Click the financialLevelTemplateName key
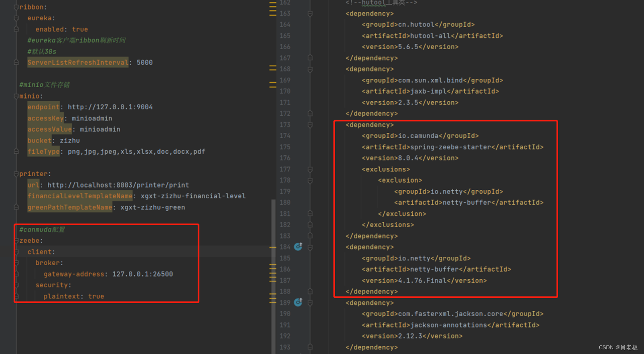The width and height of the screenshot is (644, 354). (80, 196)
